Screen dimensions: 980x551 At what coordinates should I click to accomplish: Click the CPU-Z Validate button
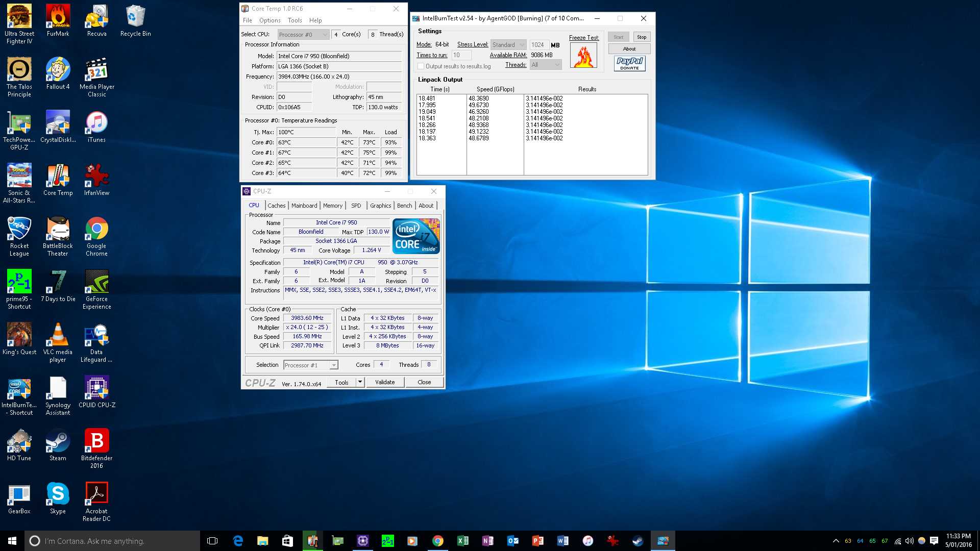[385, 382]
